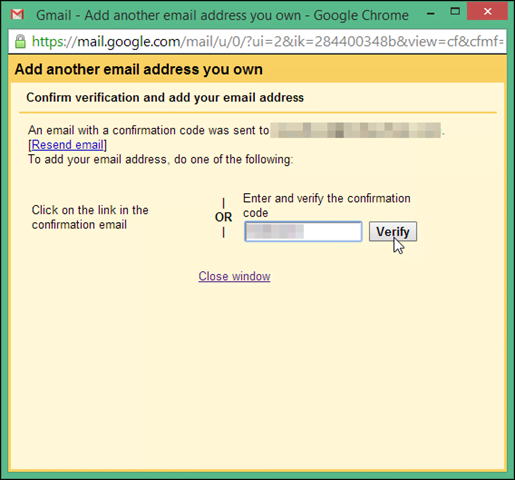Screen dimensions: 515x480
Task: Click the OR separator between options
Action: (x=223, y=217)
